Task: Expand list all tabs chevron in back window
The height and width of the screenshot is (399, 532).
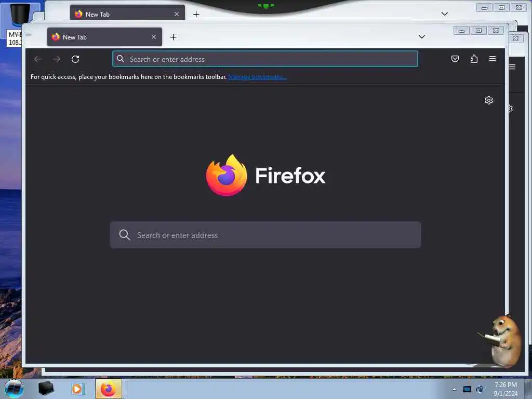Action: 445,14
